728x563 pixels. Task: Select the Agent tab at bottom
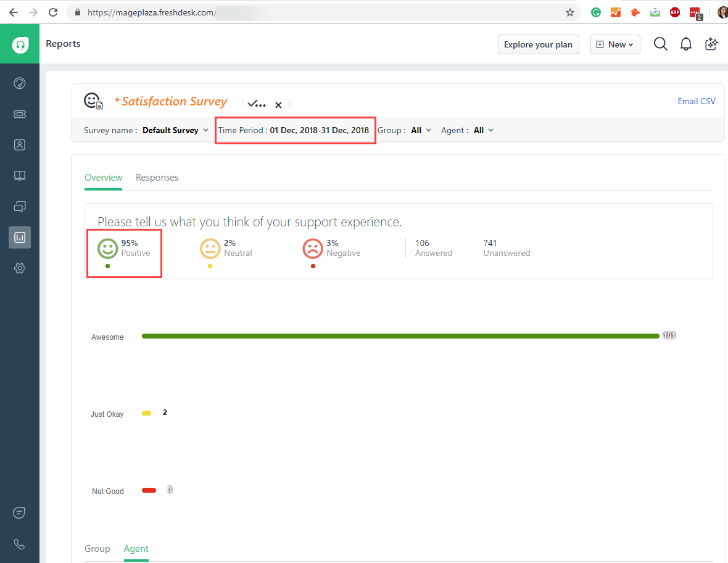click(x=136, y=549)
